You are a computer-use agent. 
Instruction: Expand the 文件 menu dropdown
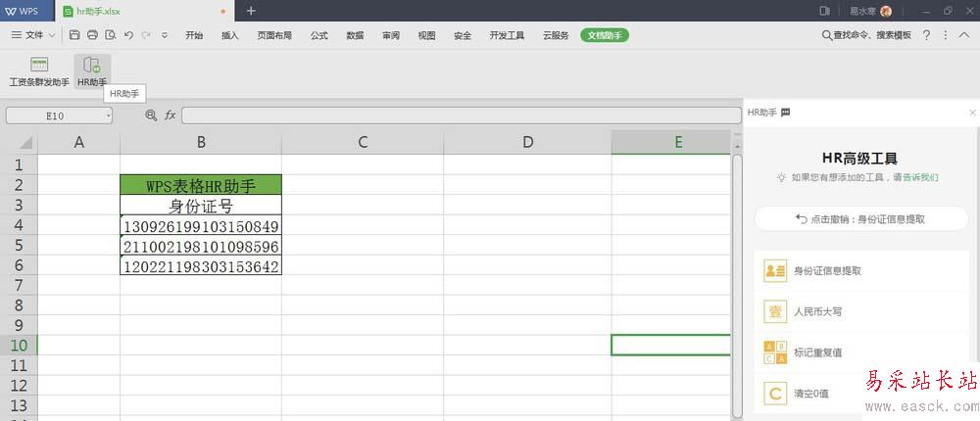(34, 35)
